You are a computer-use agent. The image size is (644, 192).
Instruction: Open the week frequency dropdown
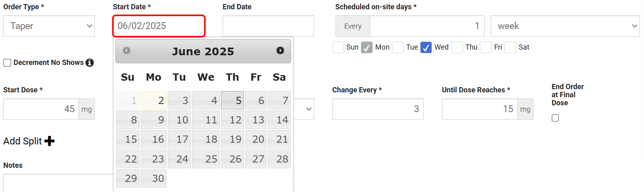click(x=565, y=26)
